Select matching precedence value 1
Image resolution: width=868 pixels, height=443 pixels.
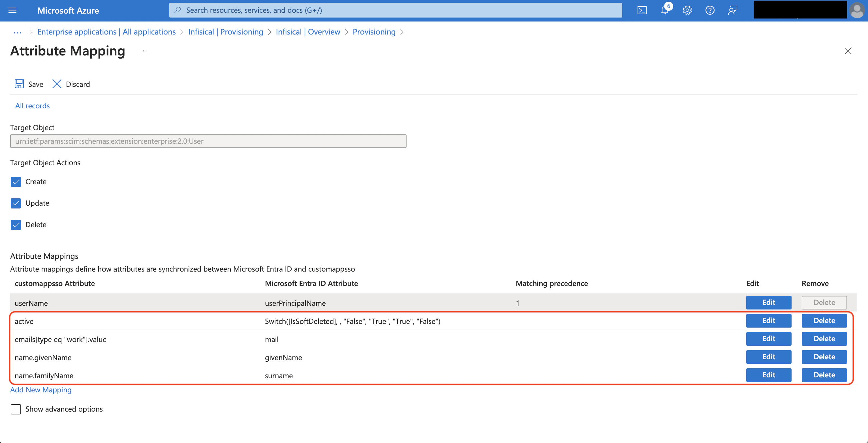[518, 303]
